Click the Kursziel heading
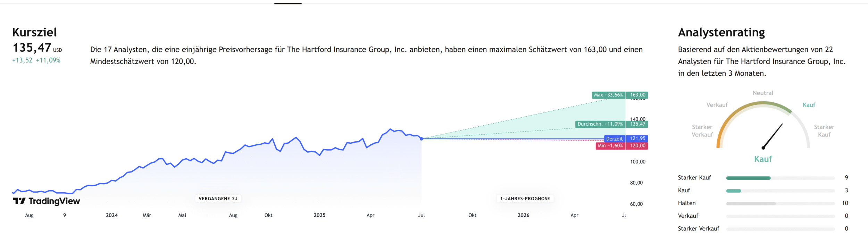 click(34, 32)
